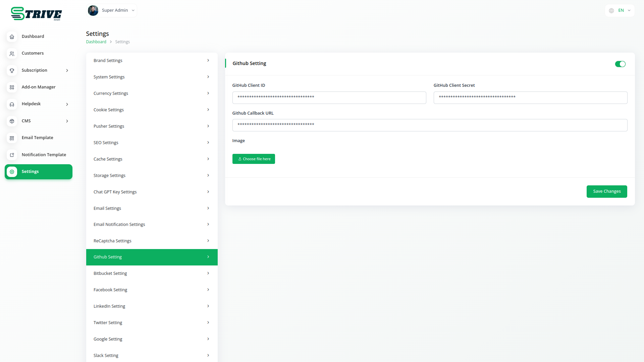The height and width of the screenshot is (362, 644).
Task: Select the Email Settings entry
Action: (152, 208)
